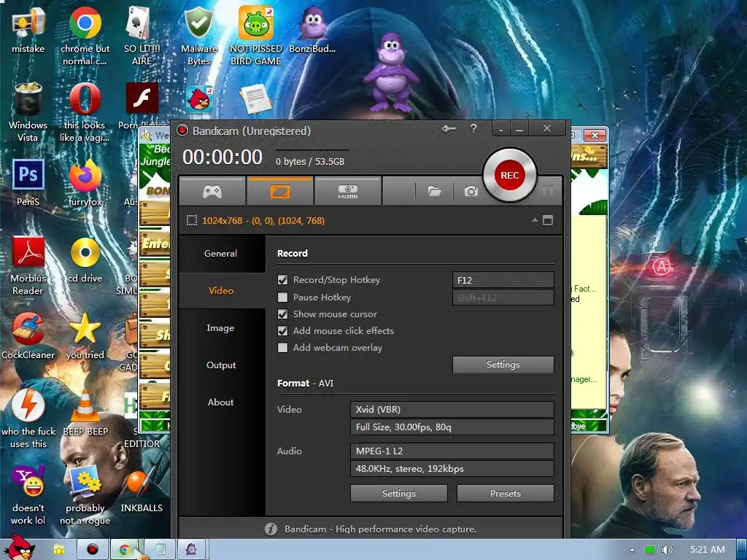Screen dimensions: 747x560
Task: Open Bandicam help question mark icon
Action: click(473, 128)
